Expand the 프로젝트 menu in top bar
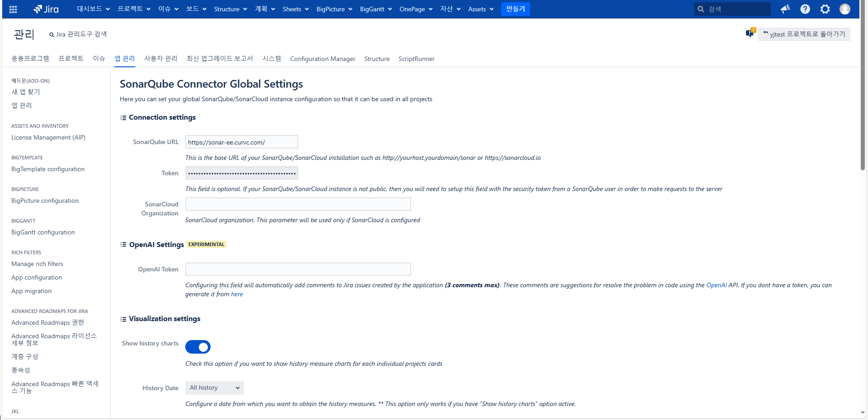 134,9
